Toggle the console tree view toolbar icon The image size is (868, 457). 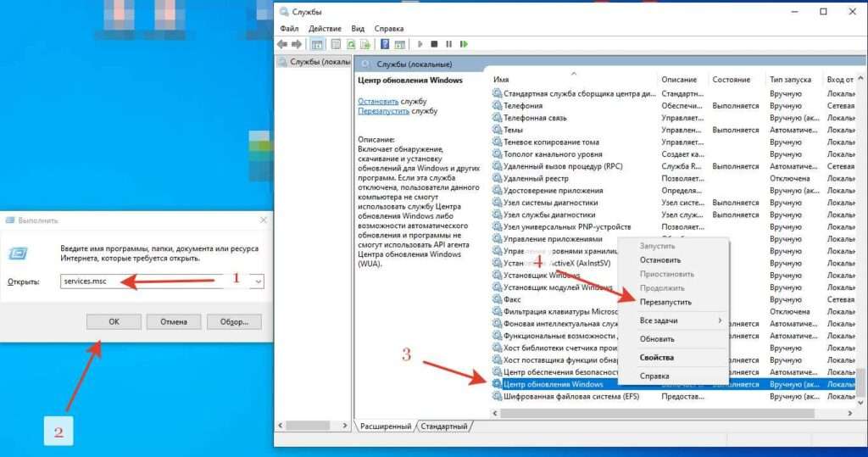tap(317, 44)
